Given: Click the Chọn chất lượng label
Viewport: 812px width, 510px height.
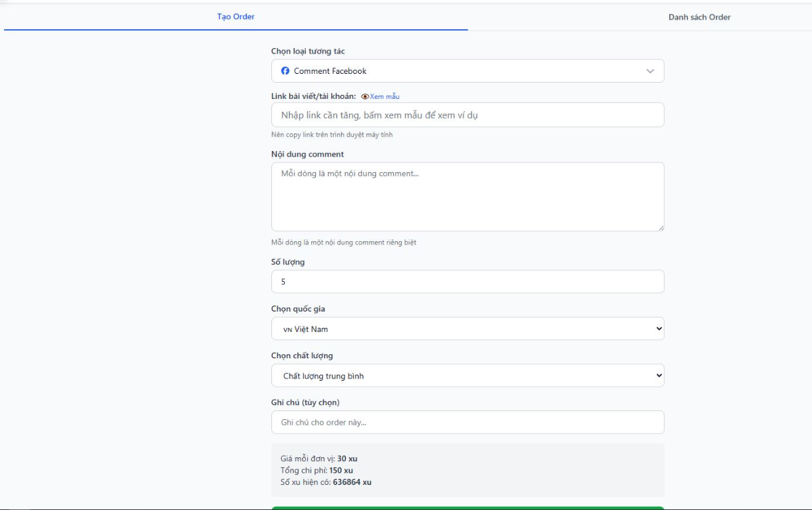Looking at the screenshot, I should tap(302, 356).
